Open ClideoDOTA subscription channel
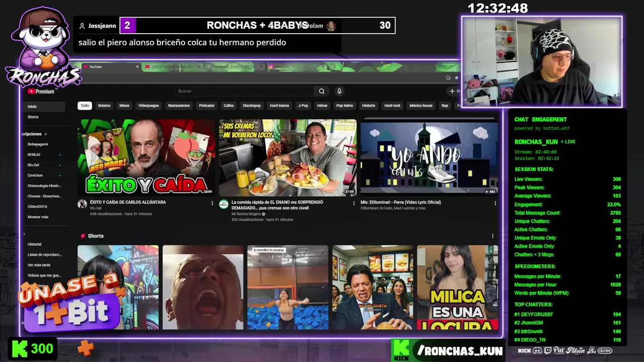This screenshot has height=362, width=644. (x=44, y=206)
